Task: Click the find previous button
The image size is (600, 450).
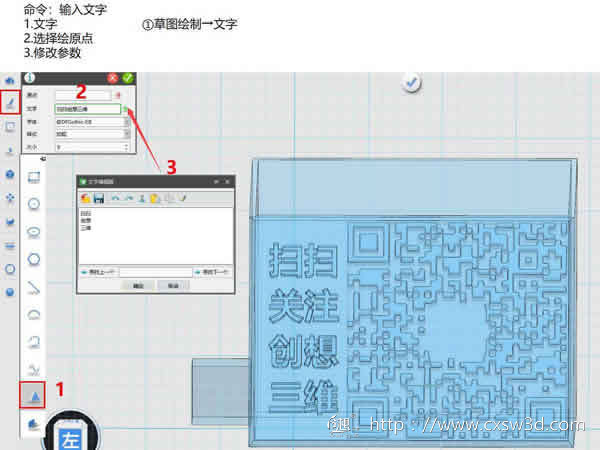Action: pos(98,272)
